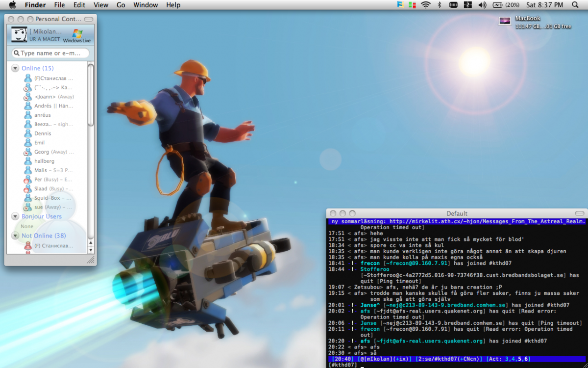Screen dimensions: 588x368
Task: Click the Personal Contacts window resize grip
Action: click(x=91, y=260)
